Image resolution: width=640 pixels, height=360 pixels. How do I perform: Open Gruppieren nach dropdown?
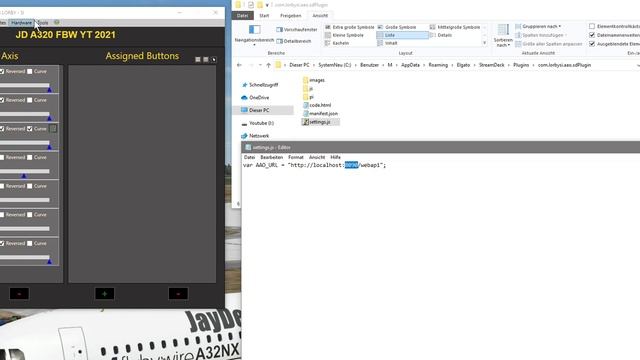[538, 26]
